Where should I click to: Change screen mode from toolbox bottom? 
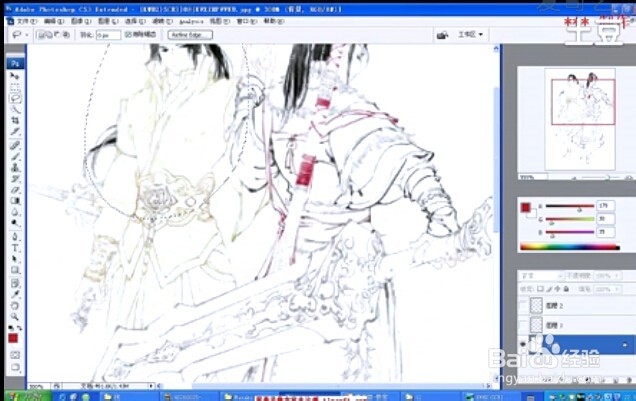(x=15, y=367)
